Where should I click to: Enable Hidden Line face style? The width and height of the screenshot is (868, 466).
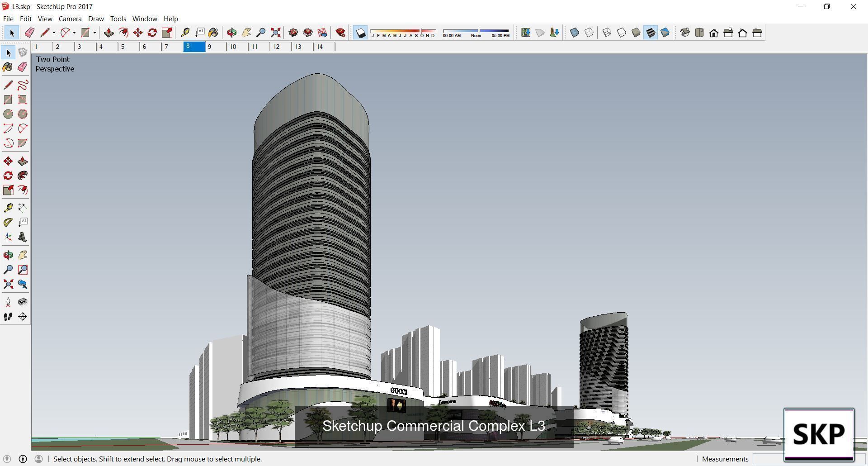[622, 33]
